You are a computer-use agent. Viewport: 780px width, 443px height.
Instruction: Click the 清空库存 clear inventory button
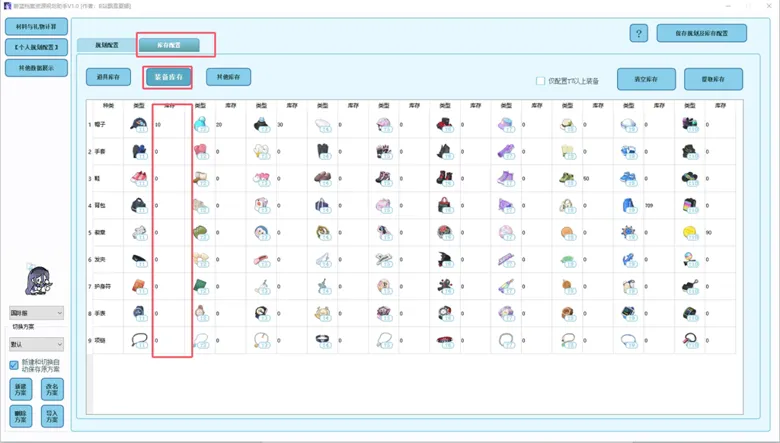pos(646,79)
